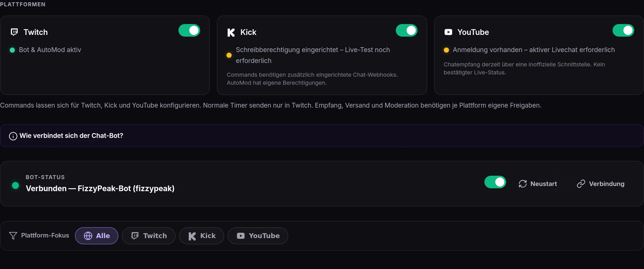Screen dimensions: 644x269
Task: Click the Twitch card title
Action: click(x=36, y=32)
